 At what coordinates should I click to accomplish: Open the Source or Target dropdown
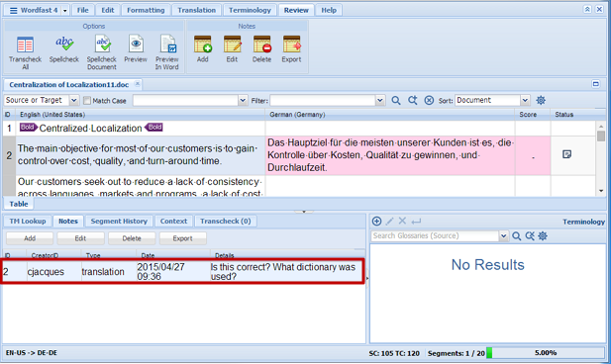tap(73, 101)
